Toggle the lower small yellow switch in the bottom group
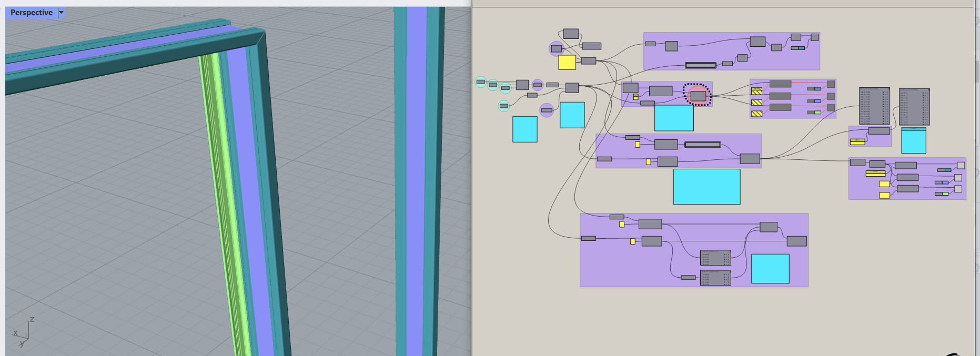This screenshot has width=980, height=356. point(633,241)
